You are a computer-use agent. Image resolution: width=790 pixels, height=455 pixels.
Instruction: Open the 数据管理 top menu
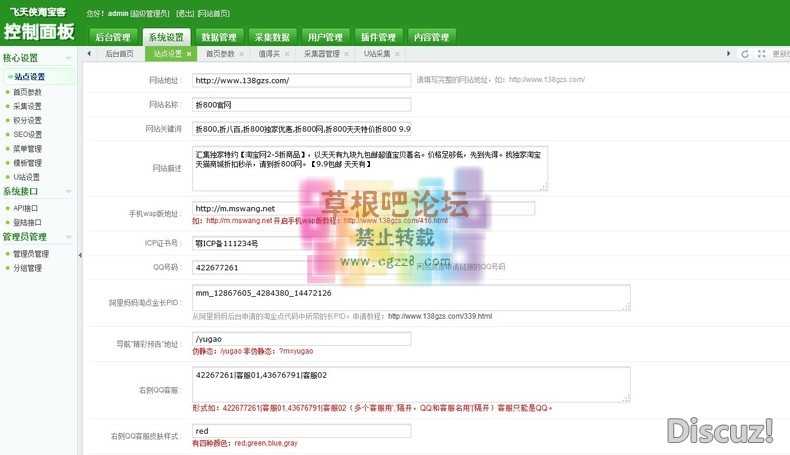219,37
